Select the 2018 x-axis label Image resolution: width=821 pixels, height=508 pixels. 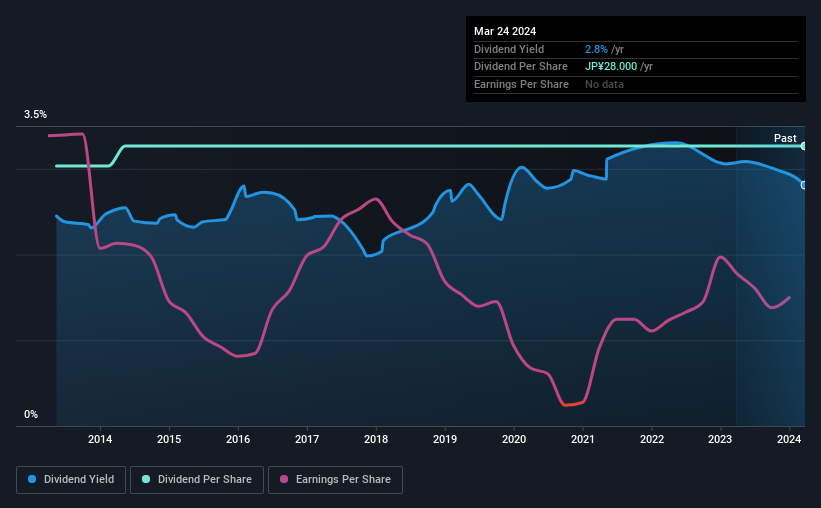[376, 439]
